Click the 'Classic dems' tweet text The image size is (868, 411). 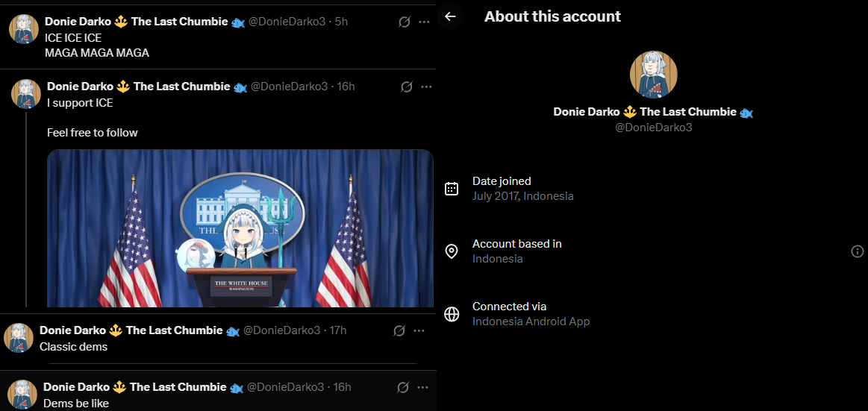pyautogui.click(x=73, y=347)
